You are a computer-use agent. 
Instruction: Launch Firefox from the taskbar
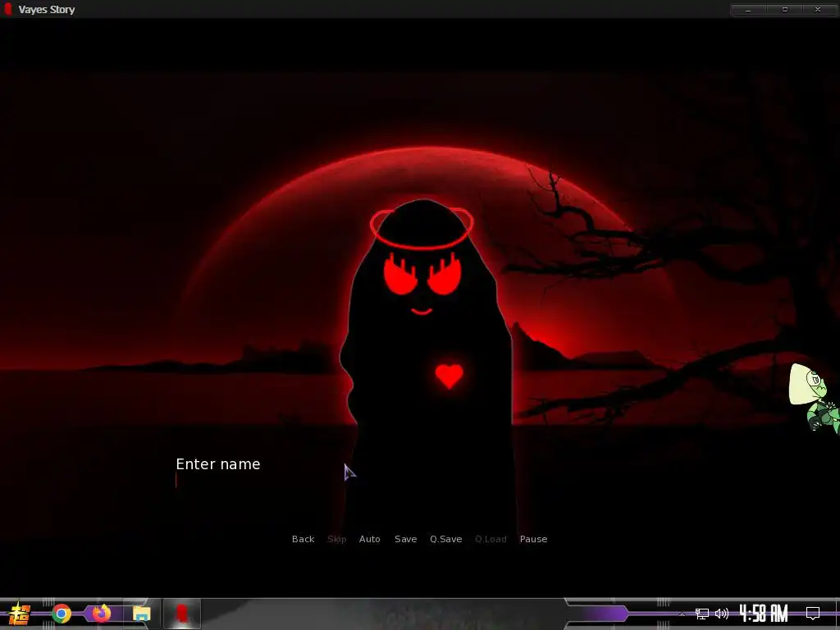point(102,613)
